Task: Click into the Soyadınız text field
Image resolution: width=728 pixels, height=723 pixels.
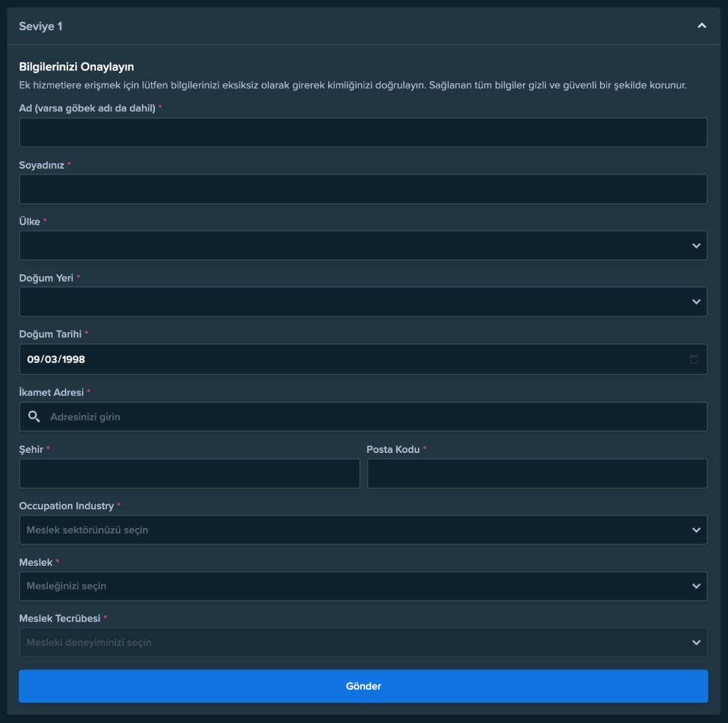Action: [x=363, y=189]
